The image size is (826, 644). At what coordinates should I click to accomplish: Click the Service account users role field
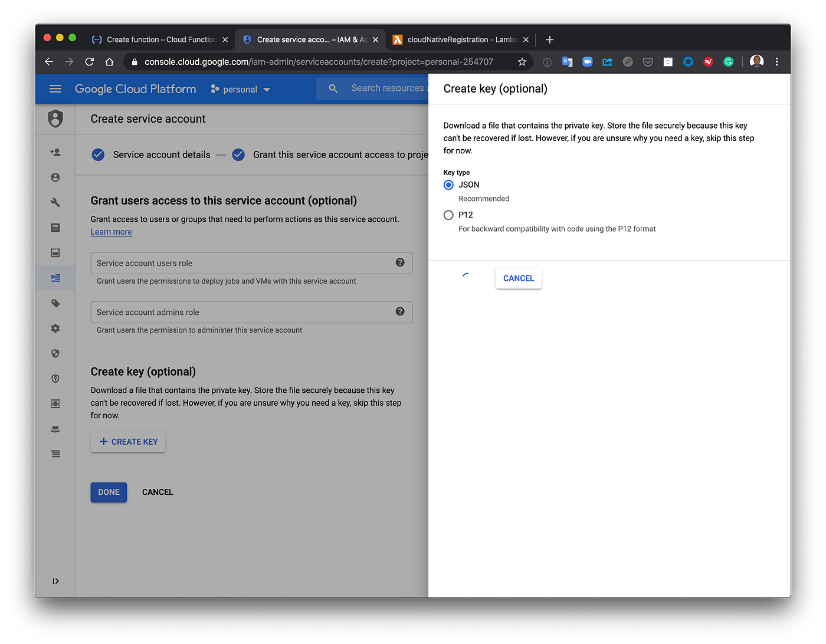251,263
